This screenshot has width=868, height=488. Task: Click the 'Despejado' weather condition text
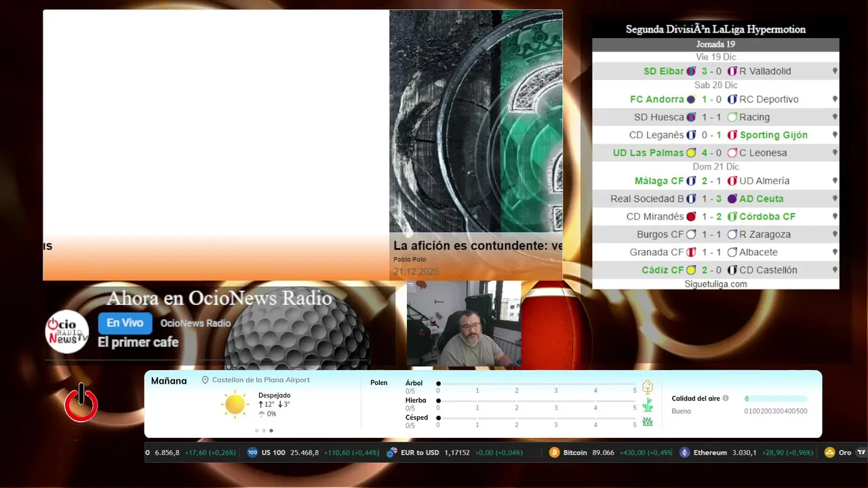coord(274,395)
